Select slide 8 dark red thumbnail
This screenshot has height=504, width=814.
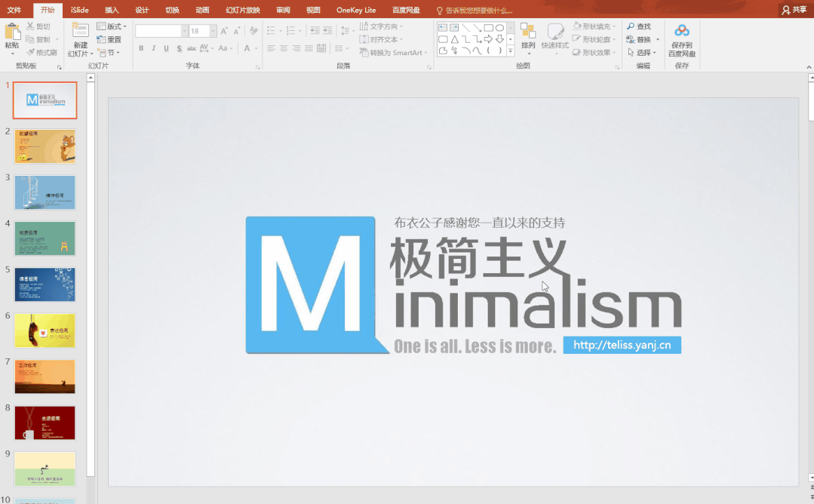point(45,423)
